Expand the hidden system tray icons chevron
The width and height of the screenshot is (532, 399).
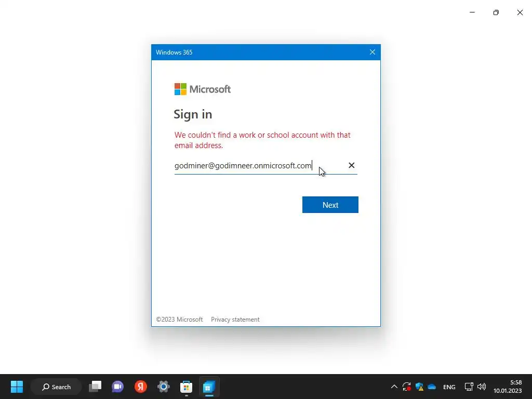coord(394,387)
